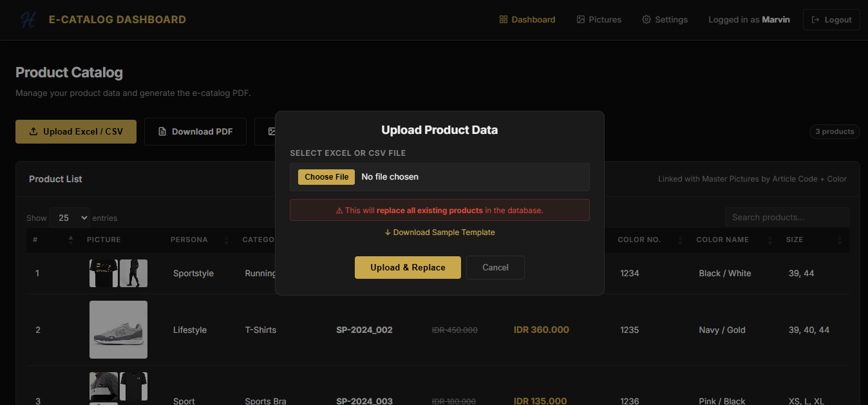Click the H logo in the header
Screen dimensions: 868x405
pos(28,20)
